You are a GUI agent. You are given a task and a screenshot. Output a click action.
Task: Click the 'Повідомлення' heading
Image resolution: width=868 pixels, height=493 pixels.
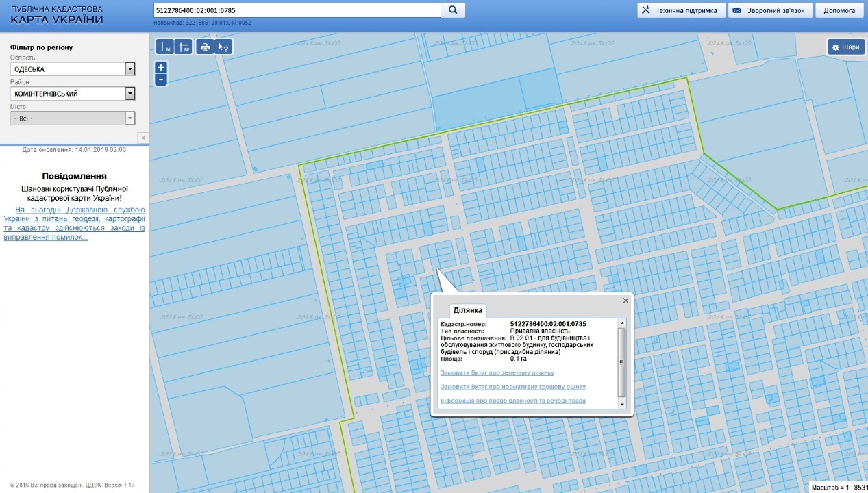pyautogui.click(x=74, y=176)
